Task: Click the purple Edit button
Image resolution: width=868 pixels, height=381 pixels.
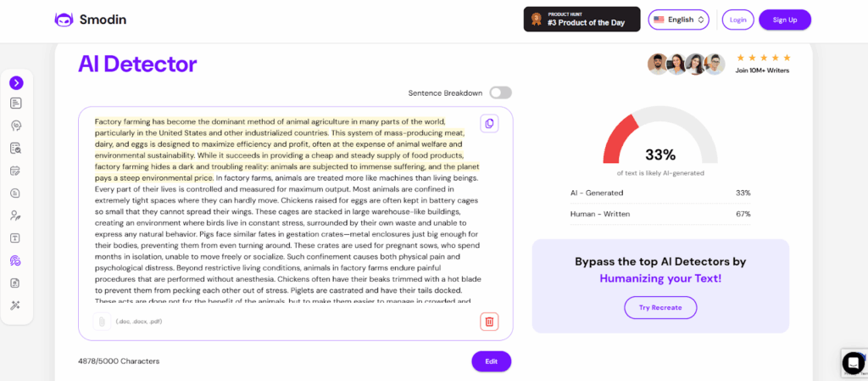Action: click(x=492, y=361)
